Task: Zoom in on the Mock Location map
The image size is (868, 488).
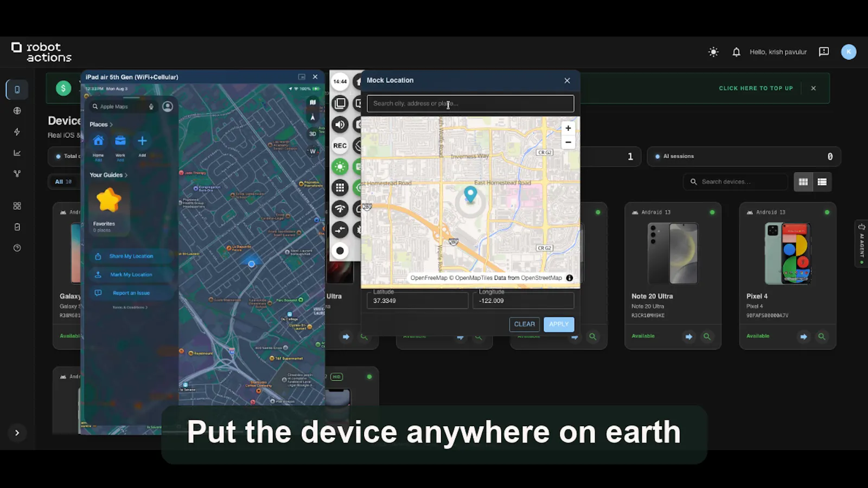Action: [x=568, y=129]
